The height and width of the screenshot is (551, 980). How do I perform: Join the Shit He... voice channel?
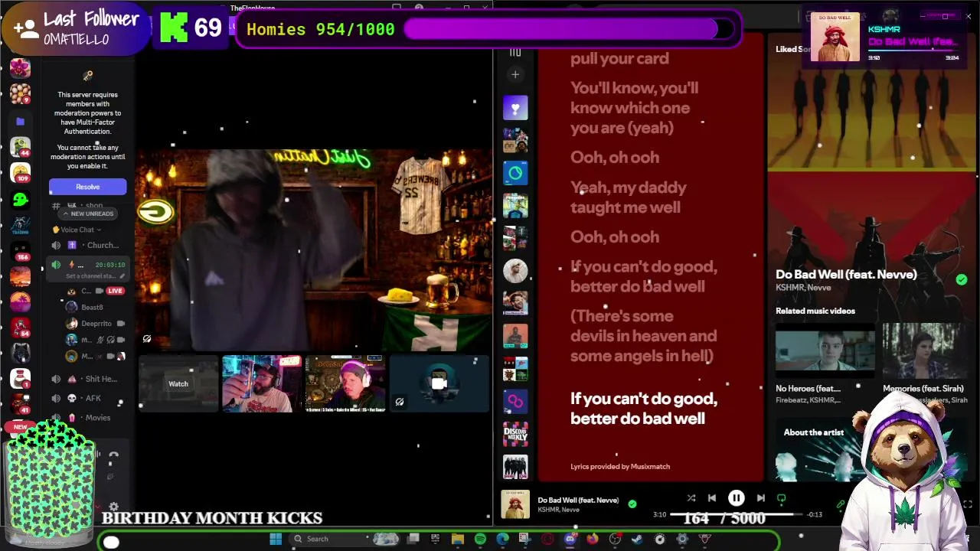point(87,379)
